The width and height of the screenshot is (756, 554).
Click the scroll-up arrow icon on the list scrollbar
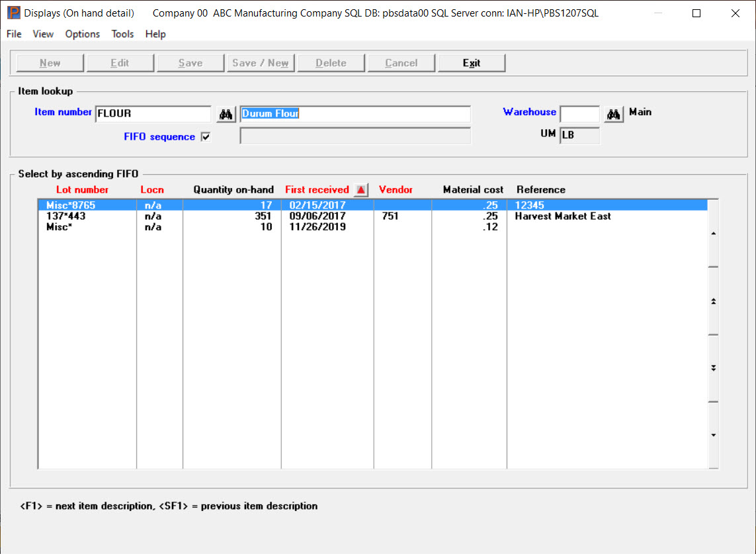[x=714, y=233]
